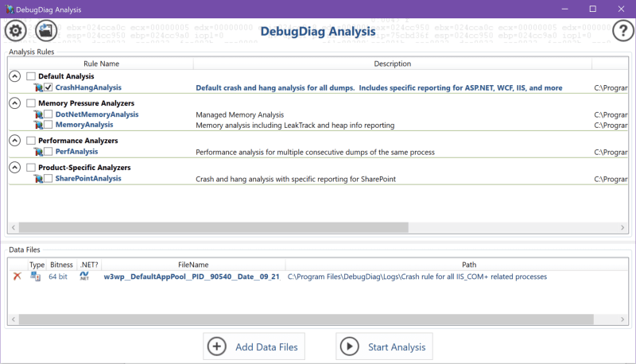Click left arrow of Analysis Rules scrollbar
The height and width of the screenshot is (364, 636).
coord(14,227)
